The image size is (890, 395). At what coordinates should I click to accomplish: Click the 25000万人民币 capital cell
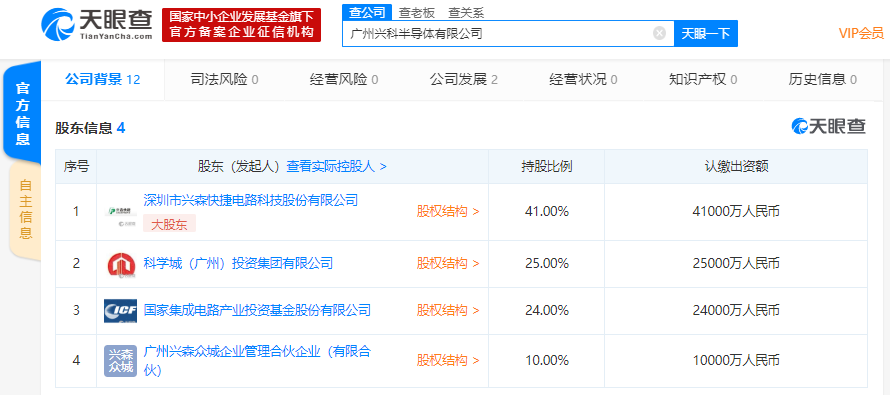tap(736, 263)
